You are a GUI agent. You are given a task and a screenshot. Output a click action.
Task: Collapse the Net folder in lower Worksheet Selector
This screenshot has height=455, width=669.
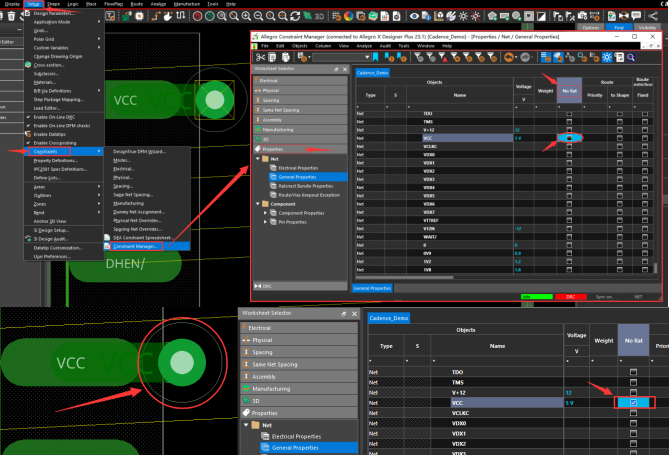(246, 425)
